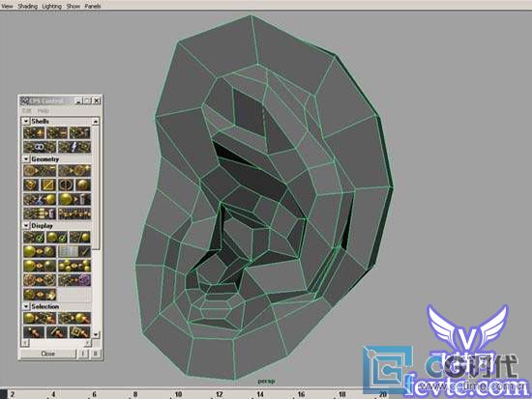Select face selection icon in Selection
The height and width of the screenshot is (399, 532).
point(79,332)
